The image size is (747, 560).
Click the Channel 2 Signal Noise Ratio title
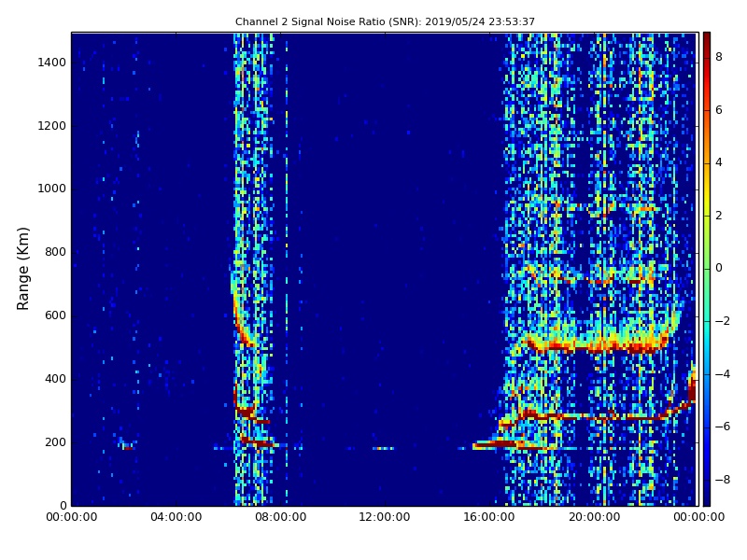point(385,21)
